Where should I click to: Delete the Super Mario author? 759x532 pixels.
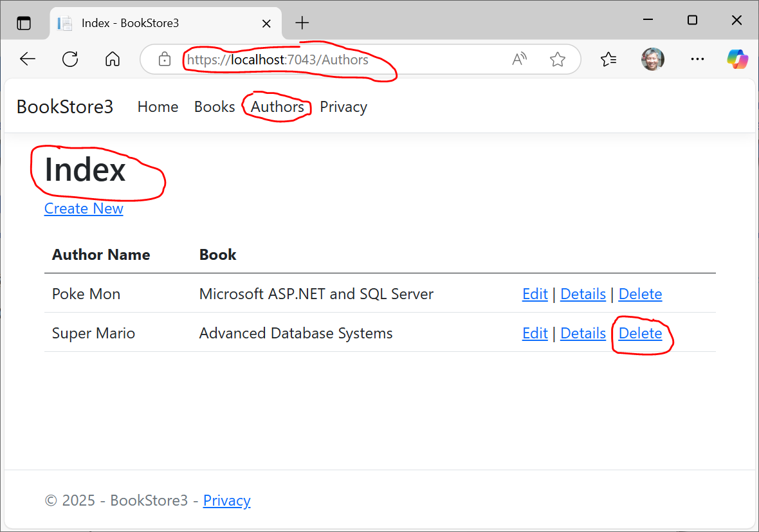[640, 333]
